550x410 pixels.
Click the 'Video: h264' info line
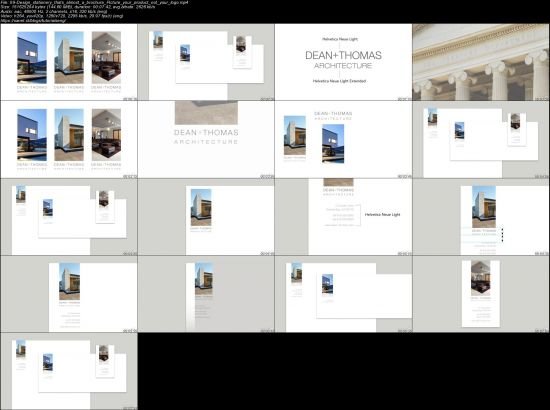click(x=62, y=16)
